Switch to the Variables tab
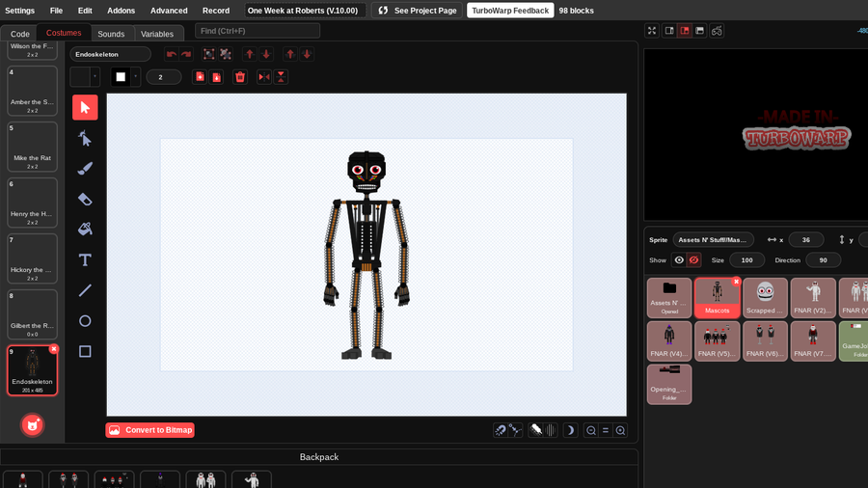This screenshot has width=868, height=488. coord(157,34)
